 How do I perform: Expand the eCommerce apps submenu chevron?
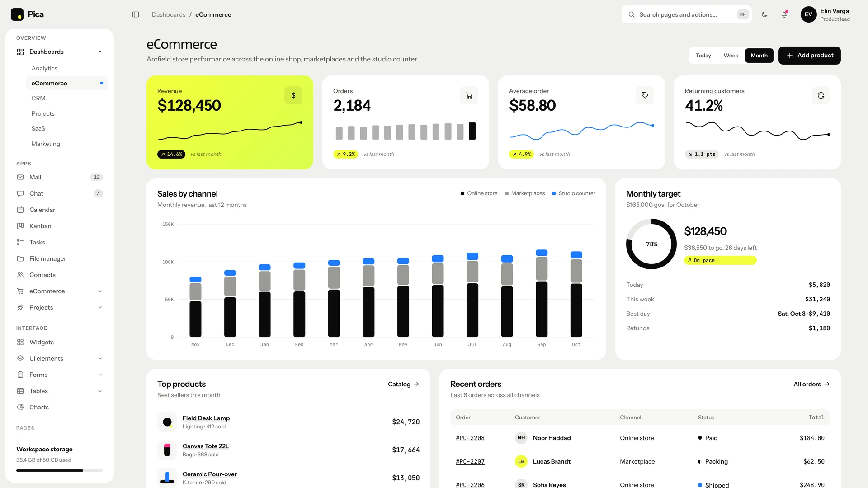[x=100, y=291]
